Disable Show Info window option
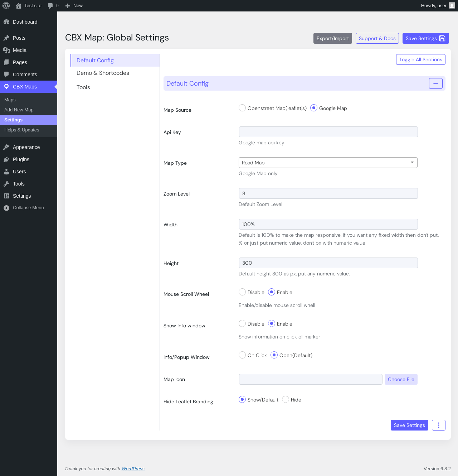458x476 pixels. pyautogui.click(x=242, y=323)
